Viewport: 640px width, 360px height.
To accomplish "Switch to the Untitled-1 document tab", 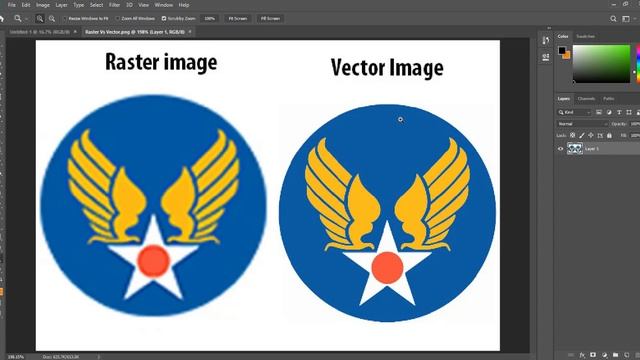I will (x=40, y=31).
